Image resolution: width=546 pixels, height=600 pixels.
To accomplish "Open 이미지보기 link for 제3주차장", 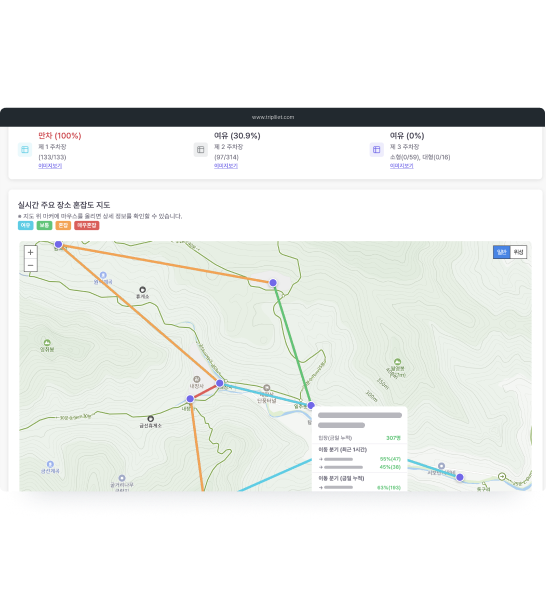I will coord(401,166).
